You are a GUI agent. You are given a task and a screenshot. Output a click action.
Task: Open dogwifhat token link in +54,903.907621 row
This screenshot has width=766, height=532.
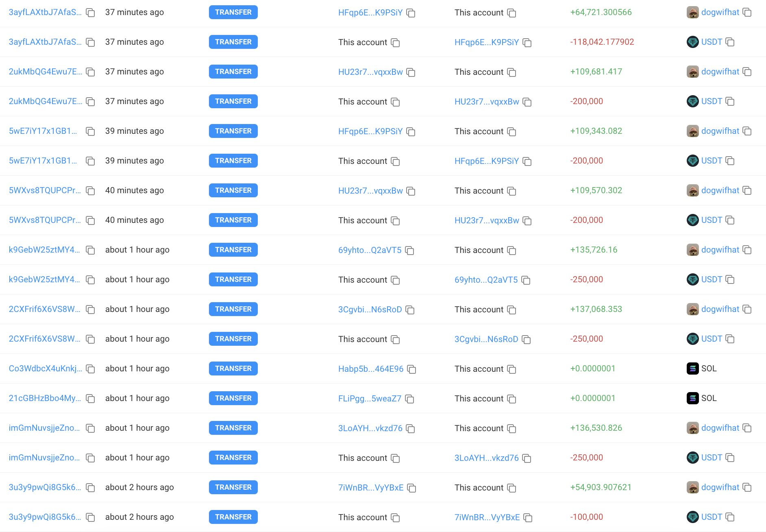720,488
